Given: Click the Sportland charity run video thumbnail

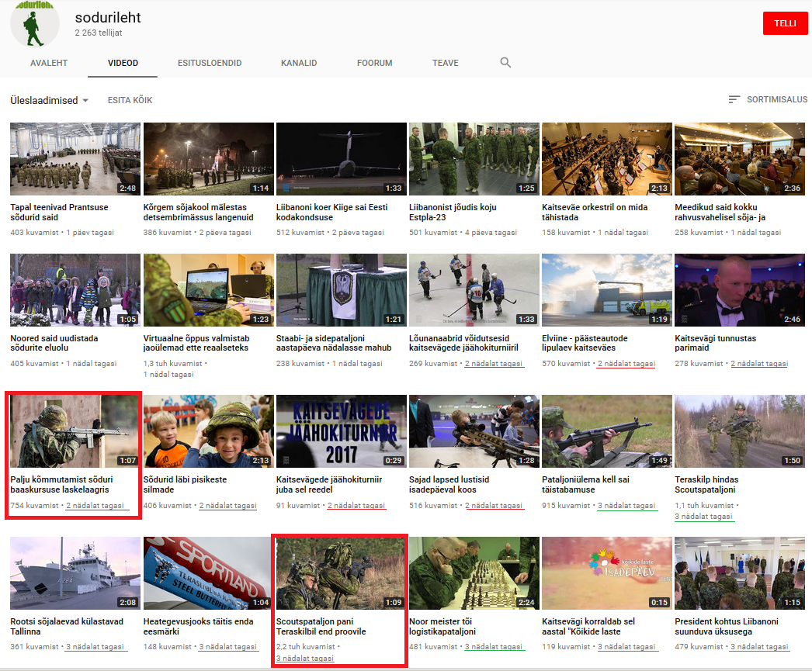Looking at the screenshot, I should 208,573.
